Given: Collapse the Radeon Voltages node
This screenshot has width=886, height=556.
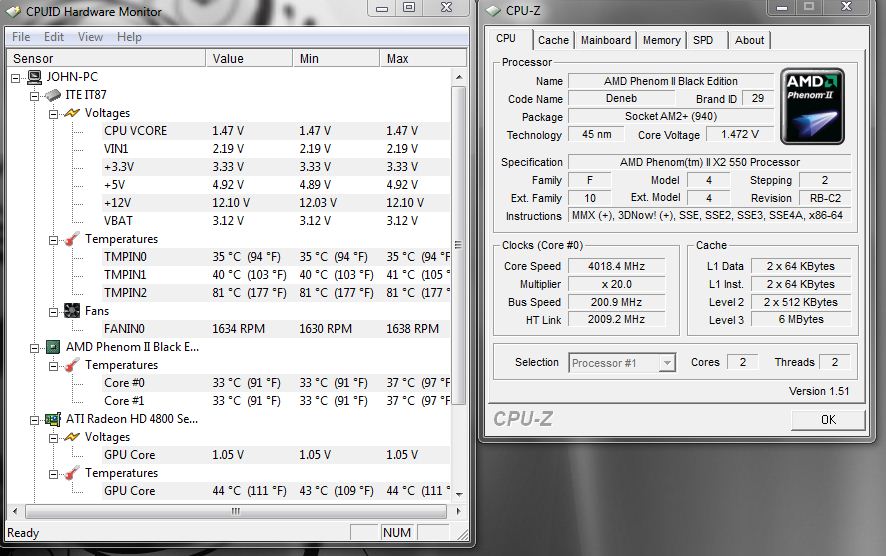Looking at the screenshot, I should coord(53,438).
